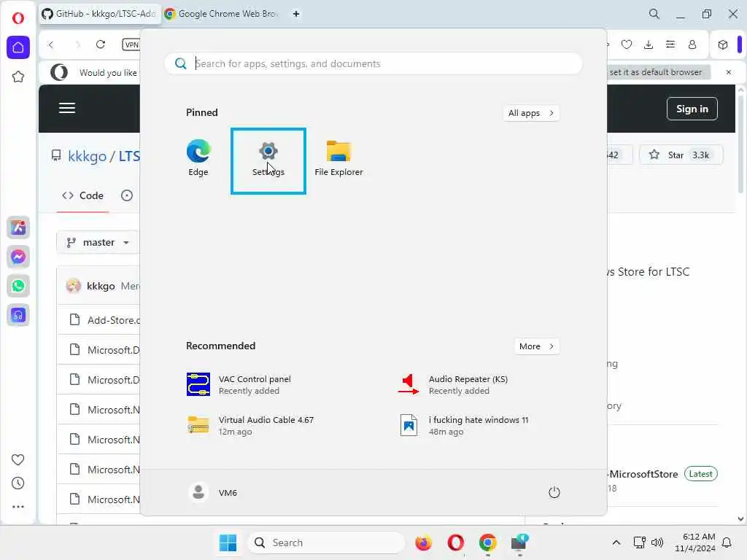Screen dimensions: 747x560
Task: Click the GitHub Sign in button
Action: 692,109
